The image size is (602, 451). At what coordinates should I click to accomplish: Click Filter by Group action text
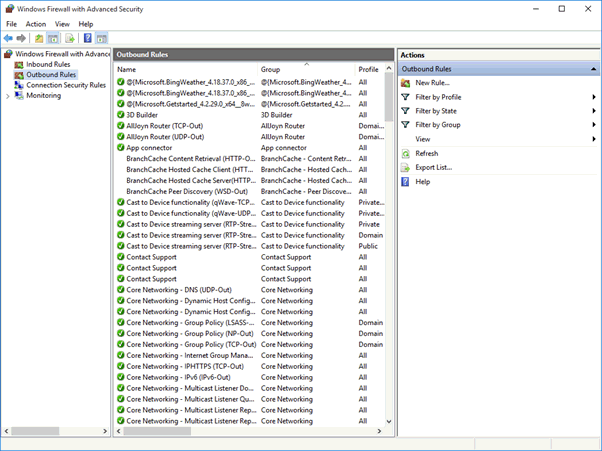click(x=438, y=125)
